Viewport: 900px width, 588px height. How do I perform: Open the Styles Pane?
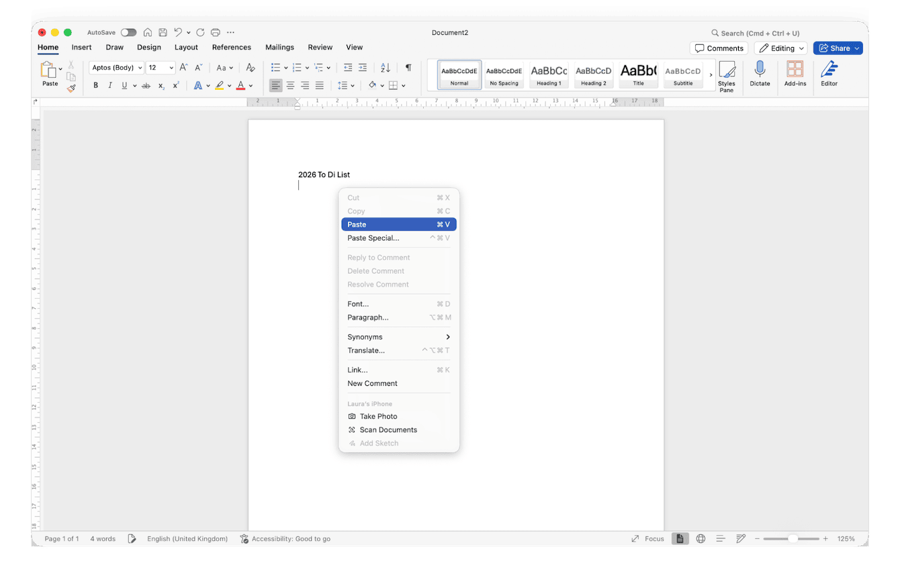point(727,75)
